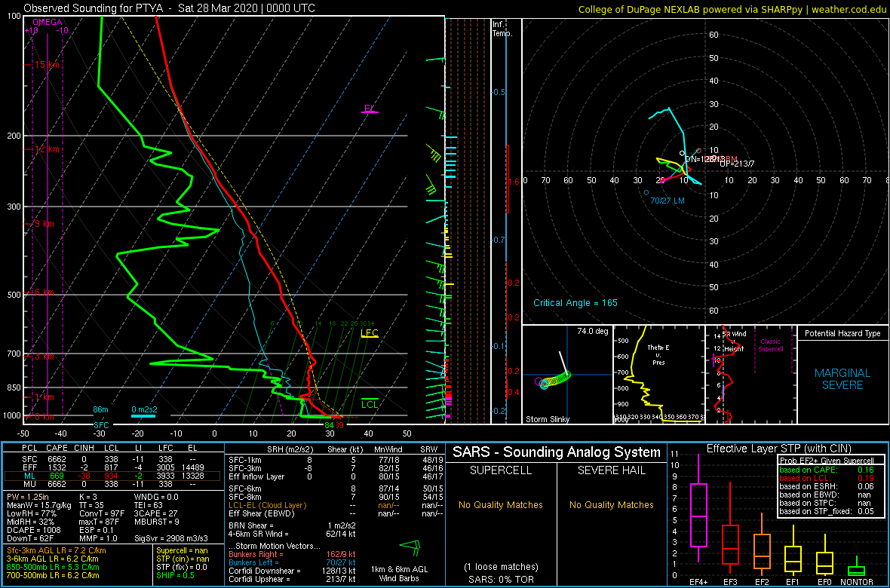Screen dimensions: 890x588
Task: Click the 'Storm Slinky' caption
Action: pyautogui.click(x=546, y=419)
